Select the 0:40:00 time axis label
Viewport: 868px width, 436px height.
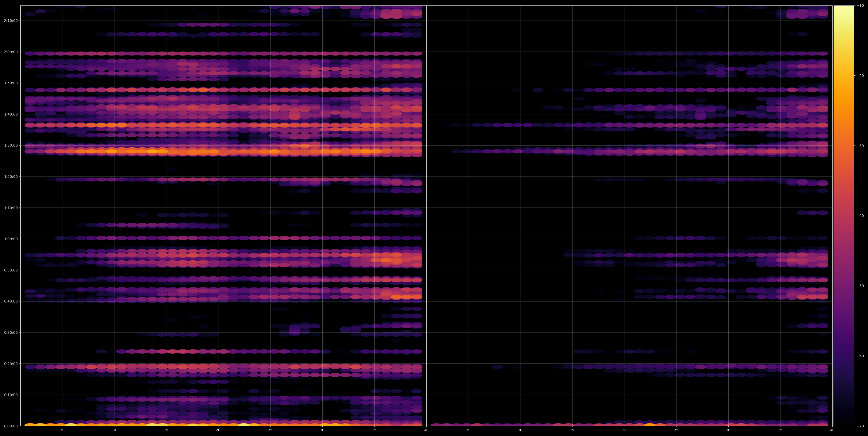point(11,301)
